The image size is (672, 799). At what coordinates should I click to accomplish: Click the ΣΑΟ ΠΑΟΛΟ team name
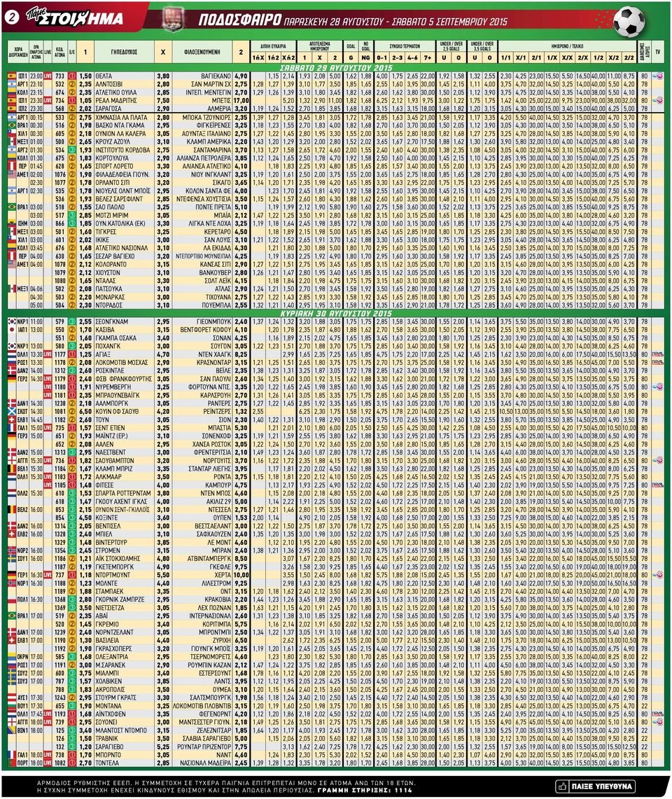[x=111, y=207]
